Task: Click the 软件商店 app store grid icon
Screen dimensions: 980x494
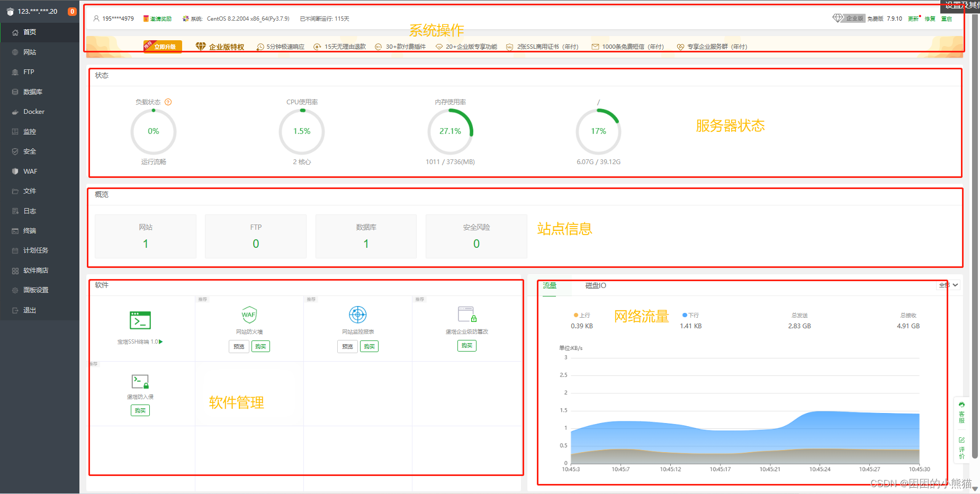Action: coord(15,271)
